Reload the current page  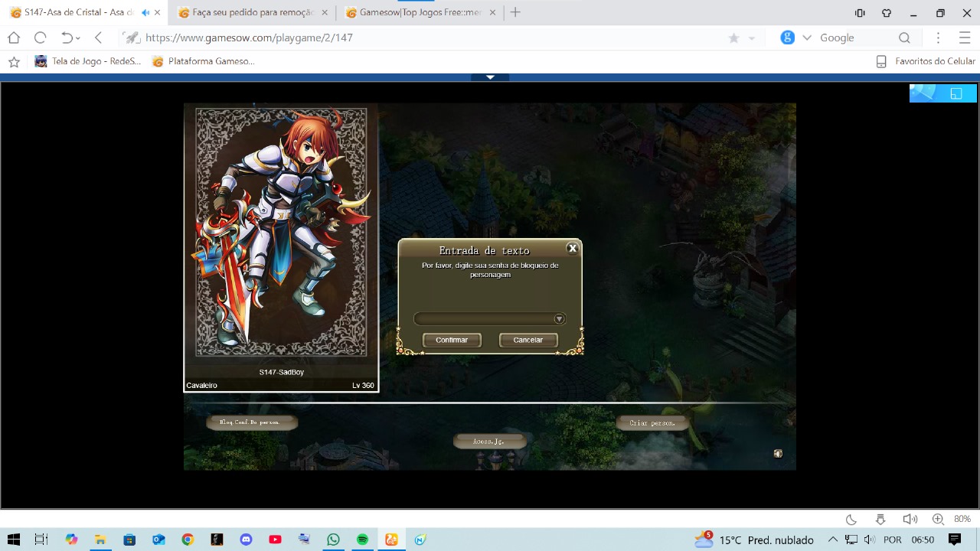41,37
